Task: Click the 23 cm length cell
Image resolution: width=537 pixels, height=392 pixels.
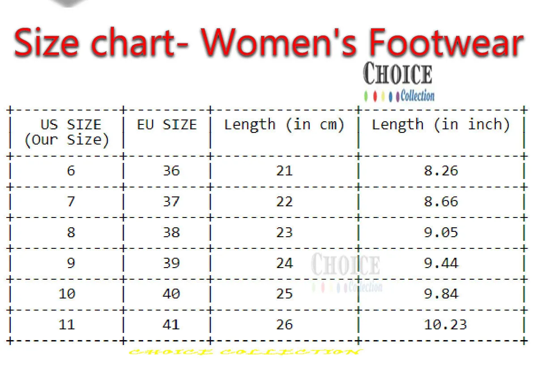Action: tap(284, 232)
